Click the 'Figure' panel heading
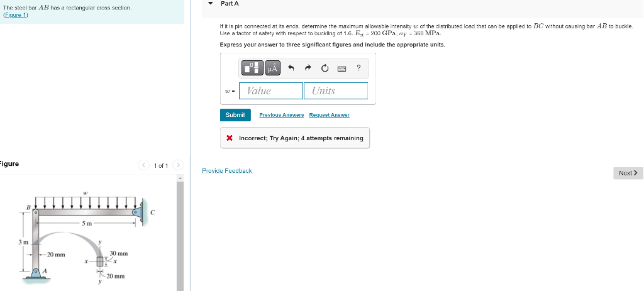Screen dimensions: 644x291 (9, 164)
